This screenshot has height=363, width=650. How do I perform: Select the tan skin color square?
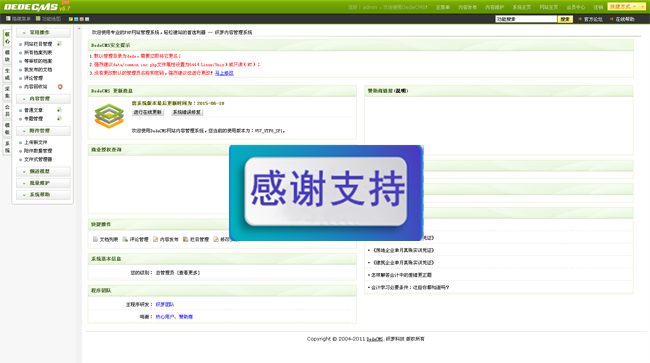(81, 19)
